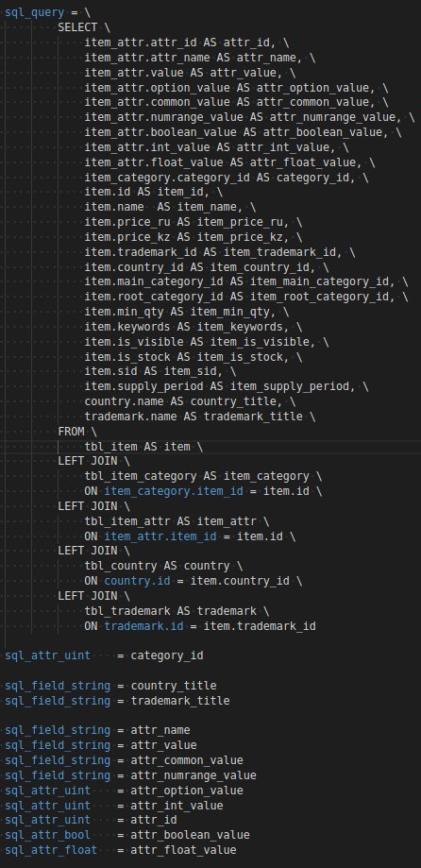Click the tbl_item_attr AS item_attr line
Screen dimensions: 421x868
point(177,520)
